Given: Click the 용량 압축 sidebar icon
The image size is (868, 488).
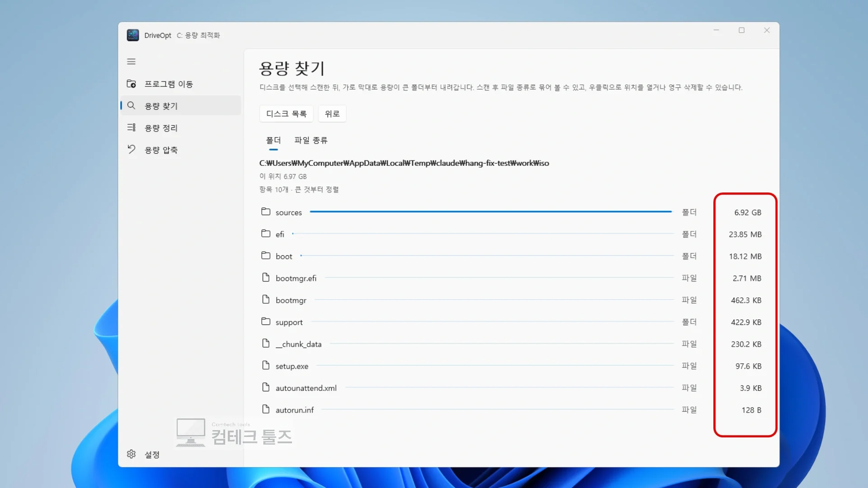Looking at the screenshot, I should tap(131, 149).
